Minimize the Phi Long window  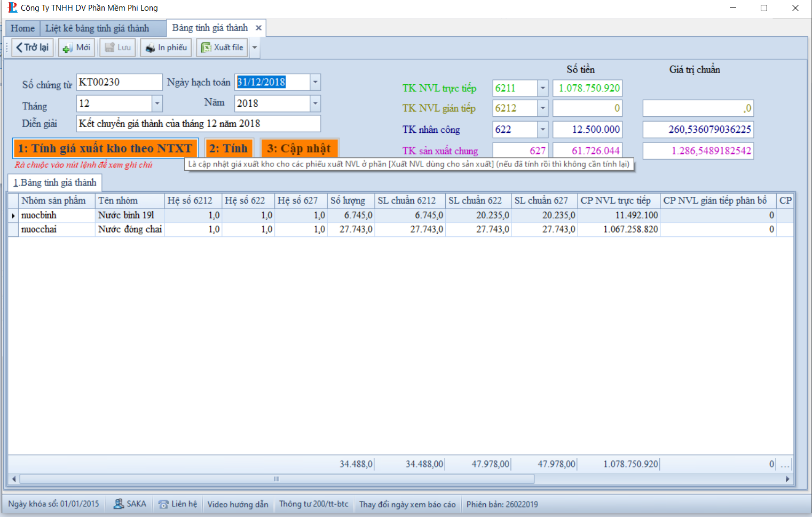(x=733, y=8)
